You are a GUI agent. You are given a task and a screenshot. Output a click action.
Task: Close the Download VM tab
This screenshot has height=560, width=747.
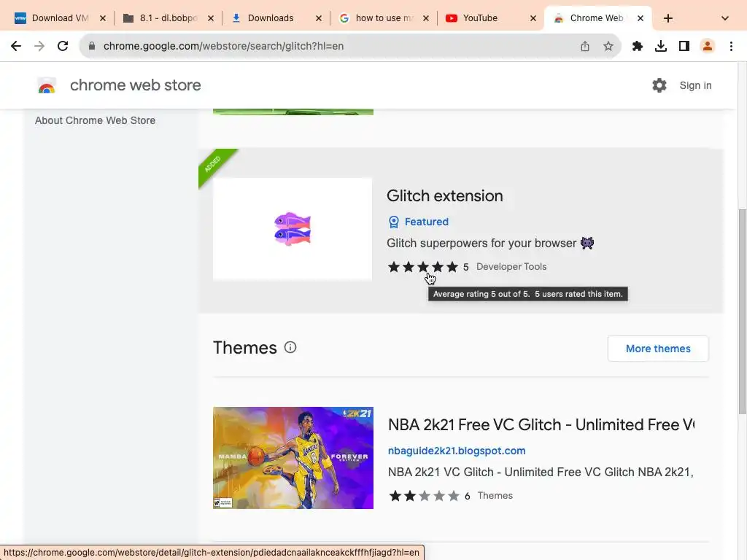[x=102, y=18]
